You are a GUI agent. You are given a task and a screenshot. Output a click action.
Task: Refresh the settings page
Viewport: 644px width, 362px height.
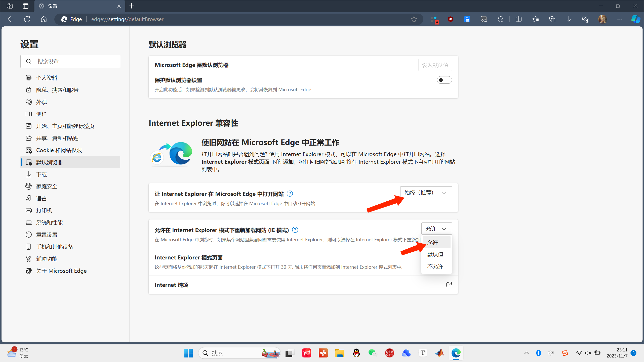pyautogui.click(x=27, y=19)
